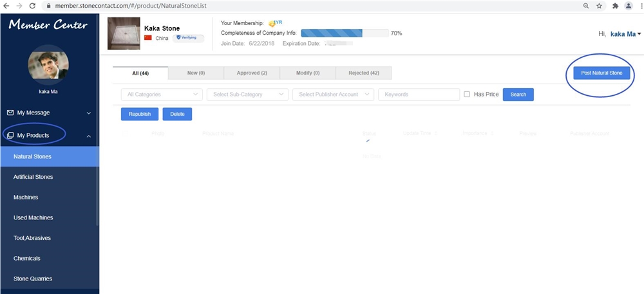
Task: Open the browser extensions puzzle icon
Action: [x=615, y=6]
